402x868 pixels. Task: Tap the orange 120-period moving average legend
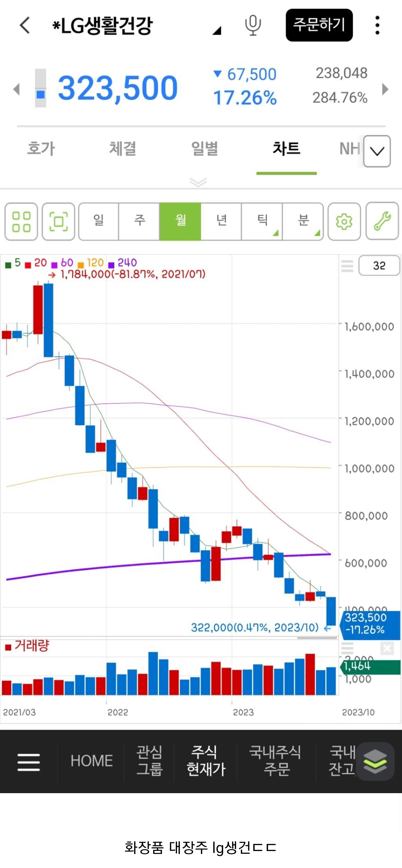(x=90, y=263)
